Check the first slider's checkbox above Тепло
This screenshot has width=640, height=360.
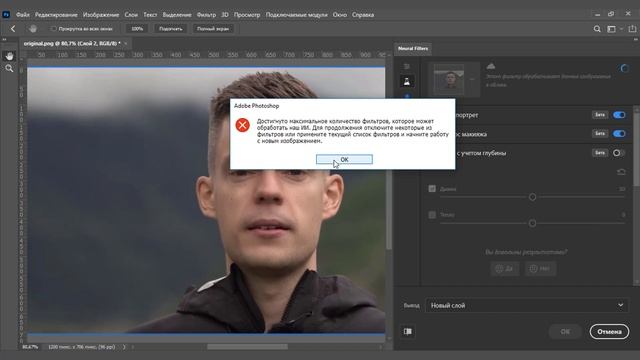pos(432,189)
